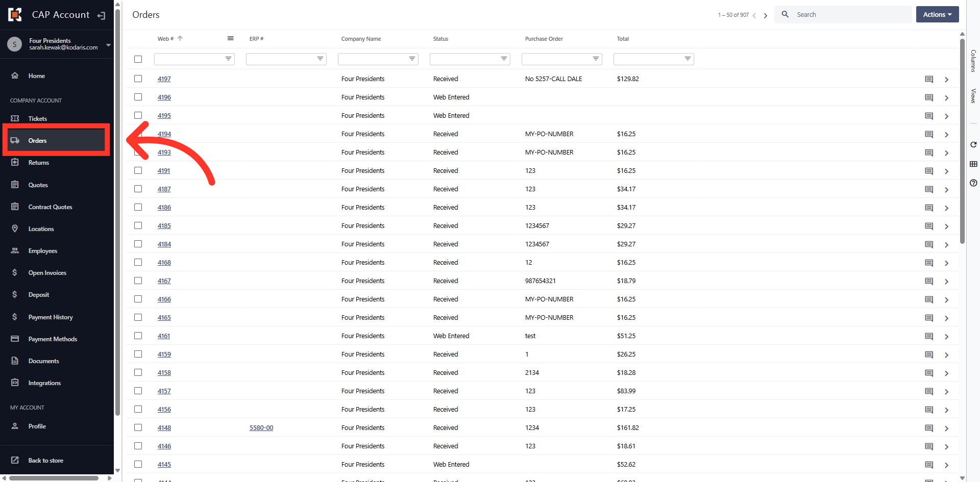Open order link 4165

pyautogui.click(x=164, y=317)
